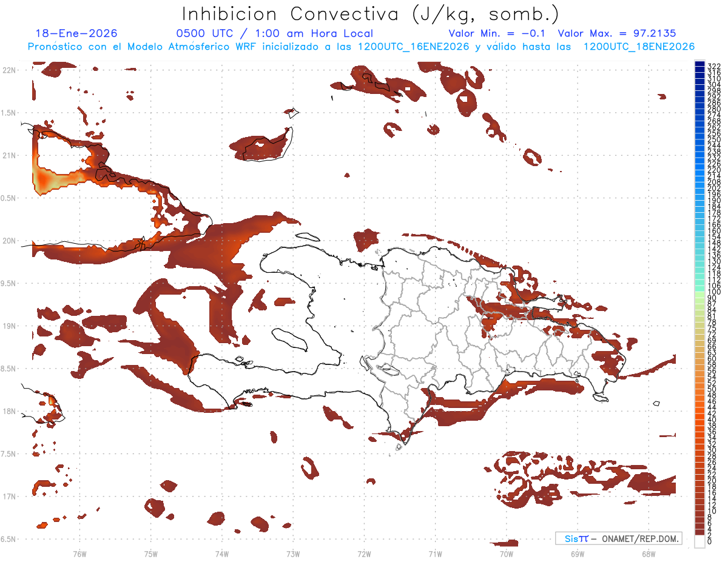Click the '0' value on the color scale
Screen dimensions: 728x562
point(709,541)
